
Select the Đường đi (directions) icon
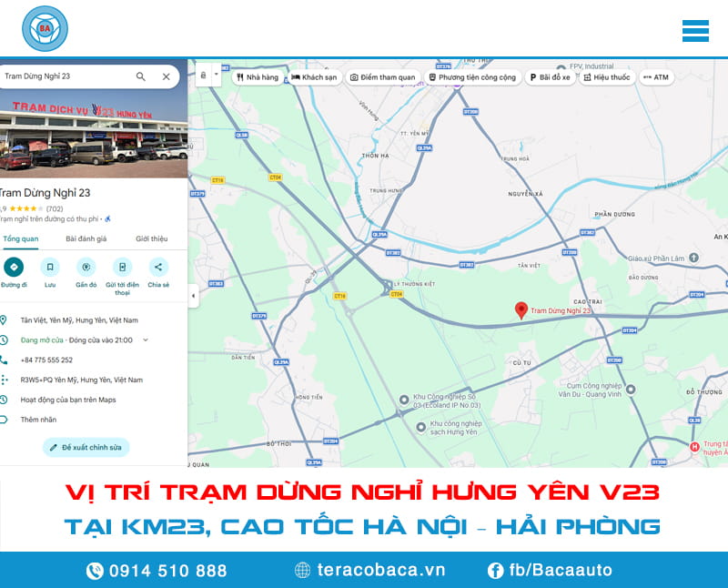tap(15, 267)
